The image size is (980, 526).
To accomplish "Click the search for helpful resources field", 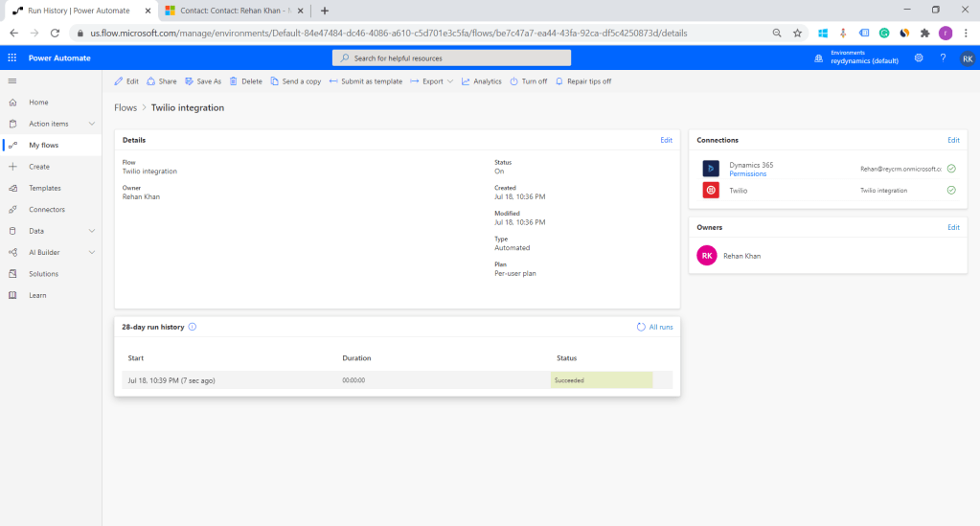I will pyautogui.click(x=451, y=58).
